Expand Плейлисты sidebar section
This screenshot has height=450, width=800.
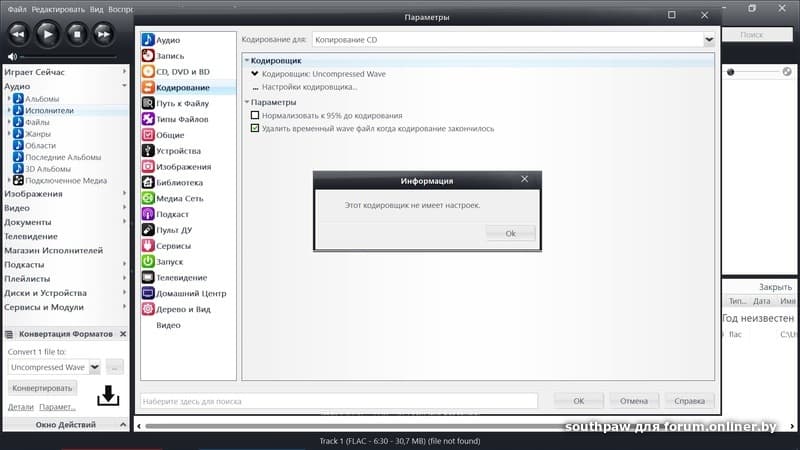click(124, 279)
